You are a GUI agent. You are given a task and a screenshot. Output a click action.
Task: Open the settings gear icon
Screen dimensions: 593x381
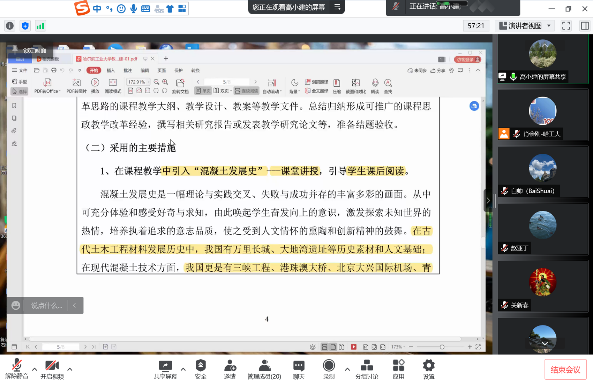pos(428,369)
